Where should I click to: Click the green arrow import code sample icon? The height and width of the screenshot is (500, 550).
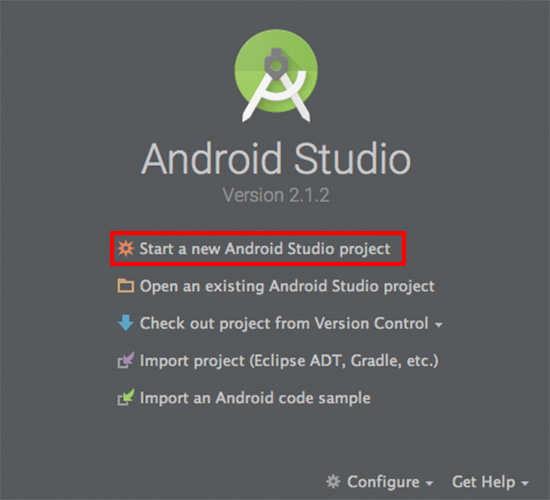click(x=125, y=397)
